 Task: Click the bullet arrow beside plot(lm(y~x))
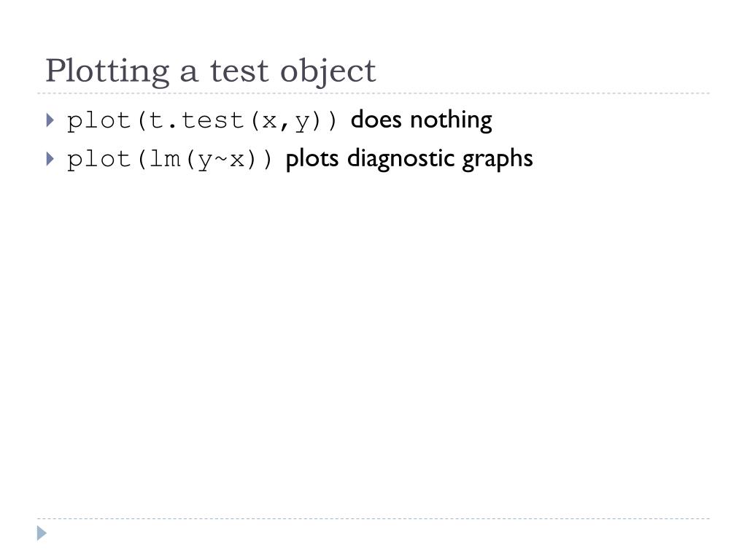coord(50,158)
